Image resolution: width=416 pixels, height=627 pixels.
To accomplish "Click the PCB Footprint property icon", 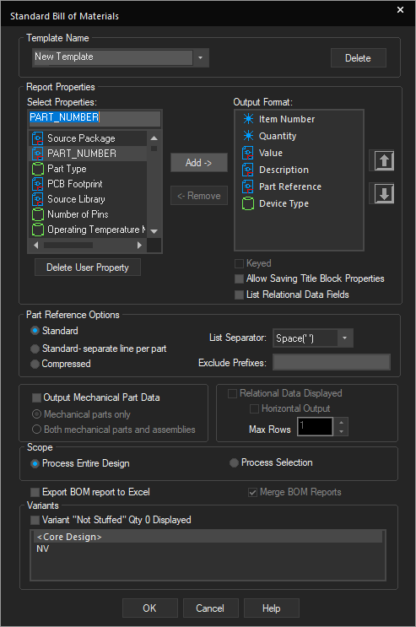I will [x=38, y=184].
